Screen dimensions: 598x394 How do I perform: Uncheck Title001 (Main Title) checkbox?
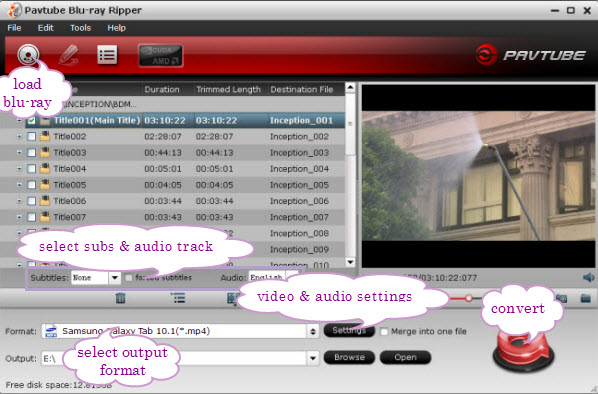coord(32,121)
